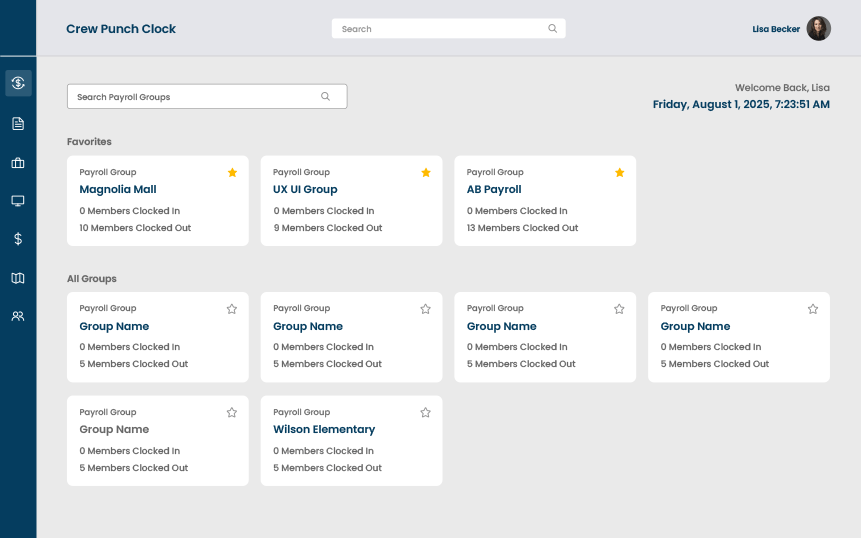Click magnifier icon in Search Payroll Groups box
This screenshot has width=861, height=538.
coord(325,97)
